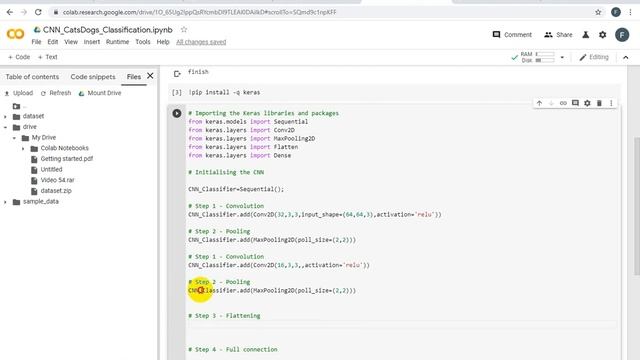The width and height of the screenshot is (640, 360).
Task: Move cell down with arrow icon
Action: click(x=551, y=103)
